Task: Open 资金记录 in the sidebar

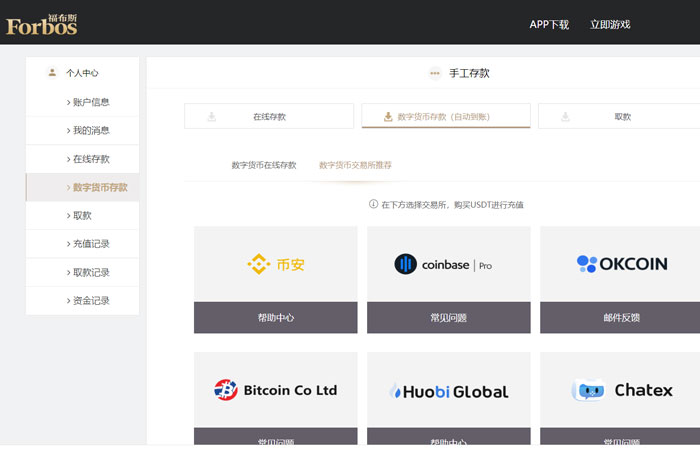Action: click(x=83, y=300)
